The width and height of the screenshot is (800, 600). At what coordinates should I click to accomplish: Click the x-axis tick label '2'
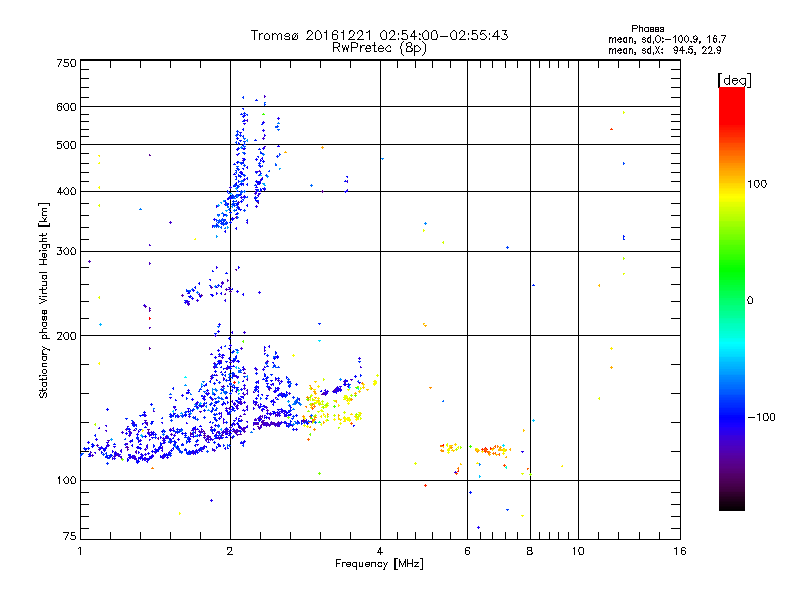[x=230, y=551]
